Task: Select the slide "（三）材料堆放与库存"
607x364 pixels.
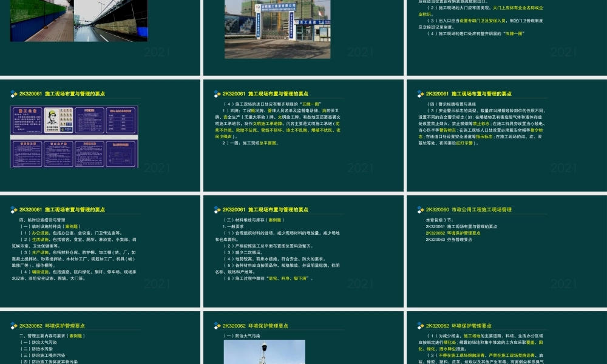Action: (303, 251)
